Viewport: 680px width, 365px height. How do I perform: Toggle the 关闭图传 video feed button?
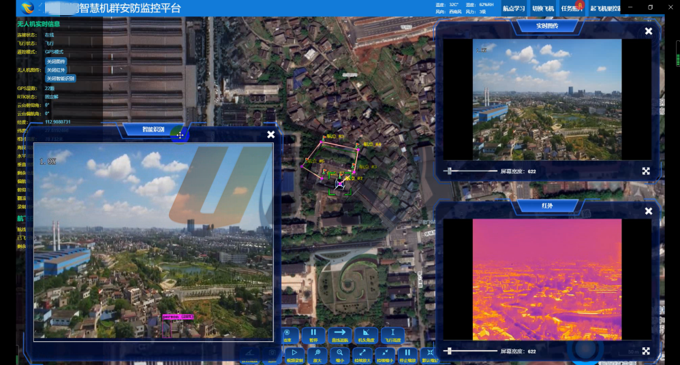tap(56, 62)
